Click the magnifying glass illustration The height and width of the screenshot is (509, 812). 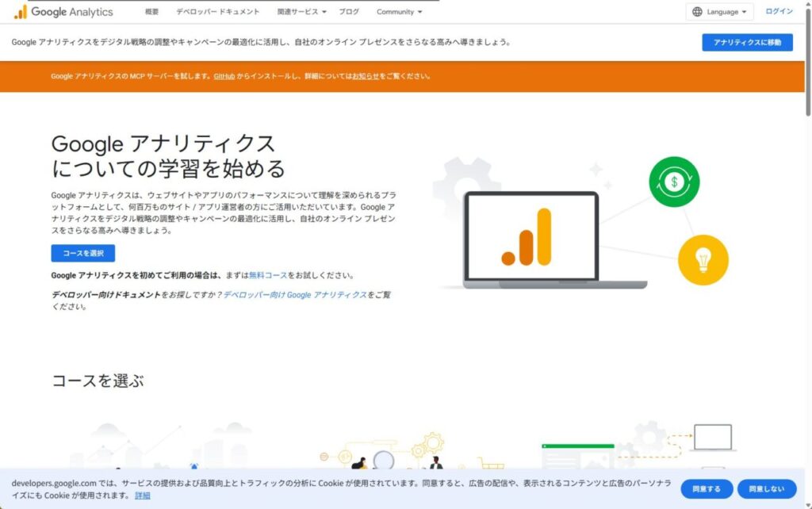pos(383,460)
